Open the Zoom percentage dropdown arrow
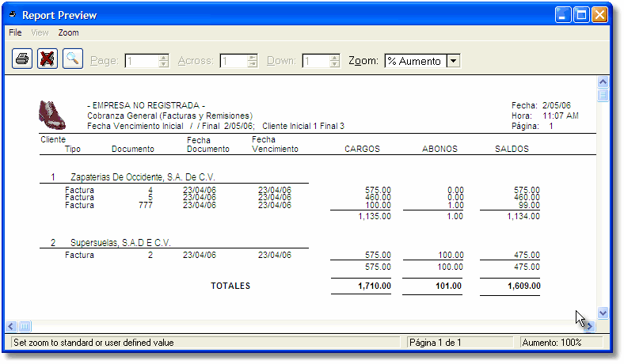The height and width of the screenshot is (364, 624). point(453,61)
